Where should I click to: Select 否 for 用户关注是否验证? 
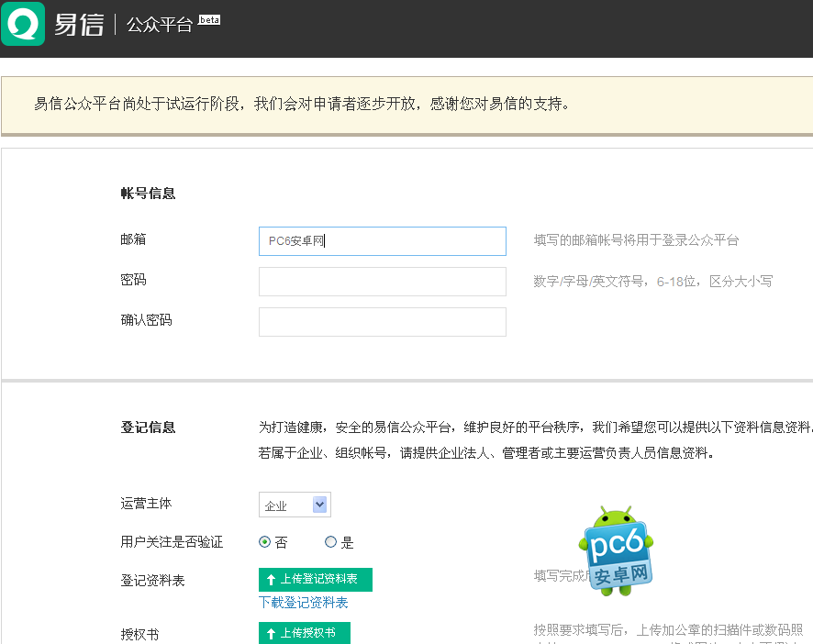pyautogui.click(x=265, y=542)
